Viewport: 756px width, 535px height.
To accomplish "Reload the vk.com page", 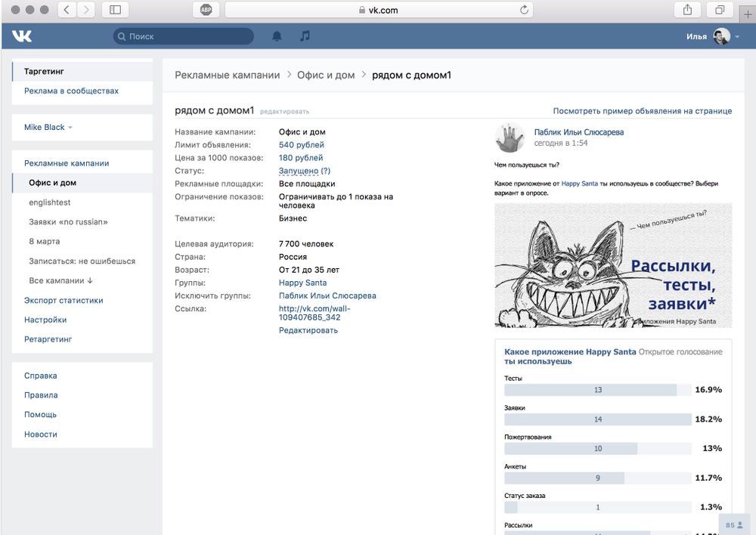I will 524,10.
